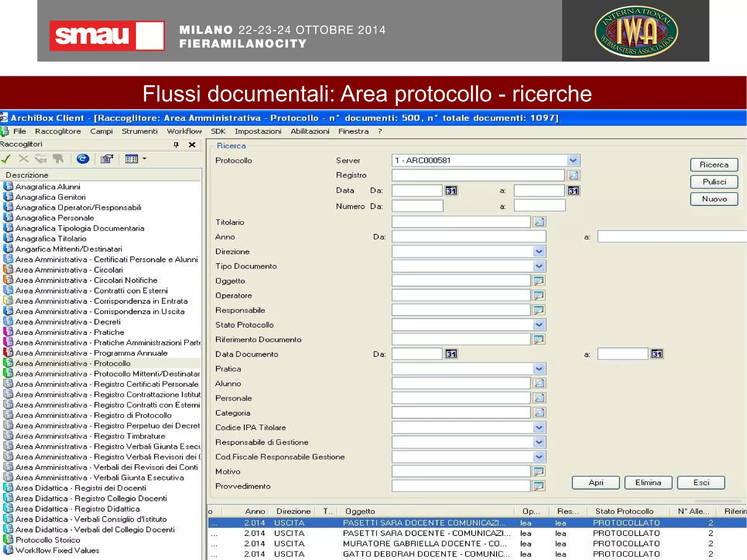The height and width of the screenshot is (560, 747).
Task: Open the Impostazioni menu
Action: 258,131
